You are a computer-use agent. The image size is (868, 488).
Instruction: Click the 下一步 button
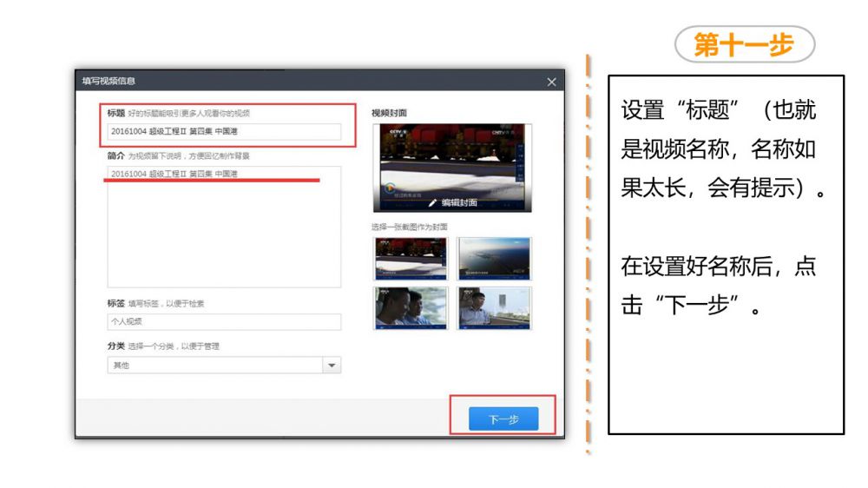(503, 419)
